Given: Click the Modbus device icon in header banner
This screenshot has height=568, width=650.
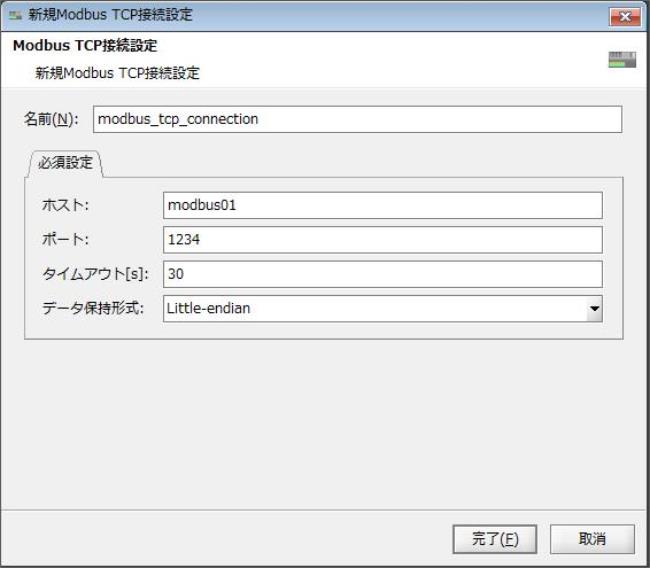Looking at the screenshot, I should click(622, 59).
